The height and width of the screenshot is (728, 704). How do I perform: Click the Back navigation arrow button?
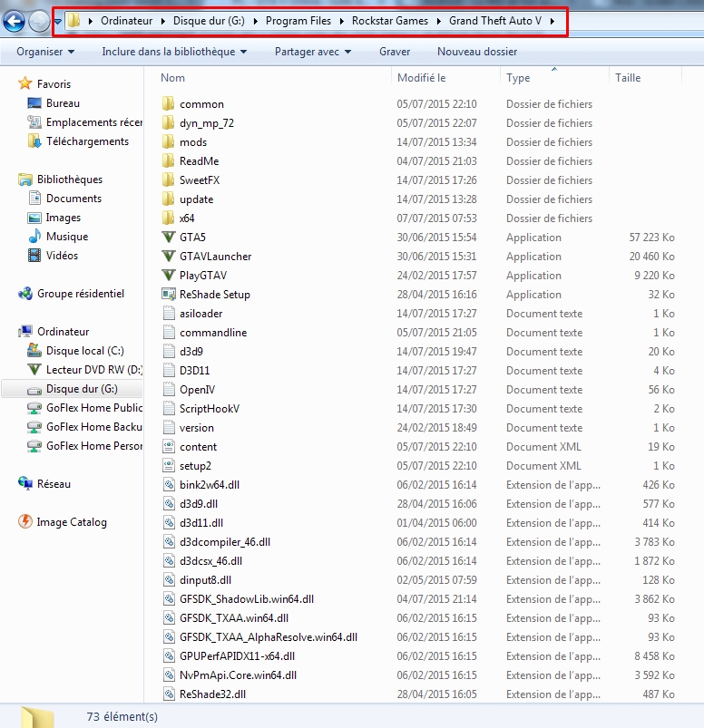[14, 21]
